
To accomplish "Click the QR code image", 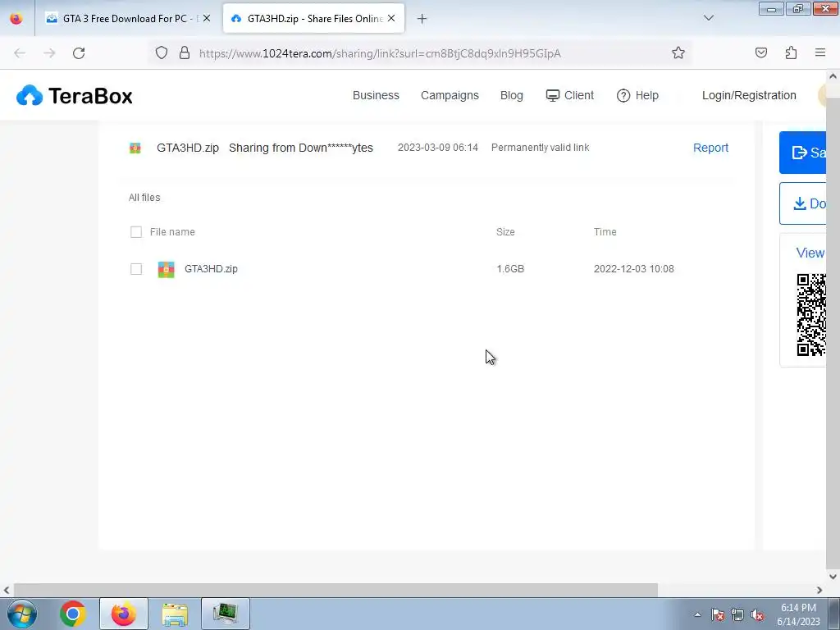I will tap(811, 314).
